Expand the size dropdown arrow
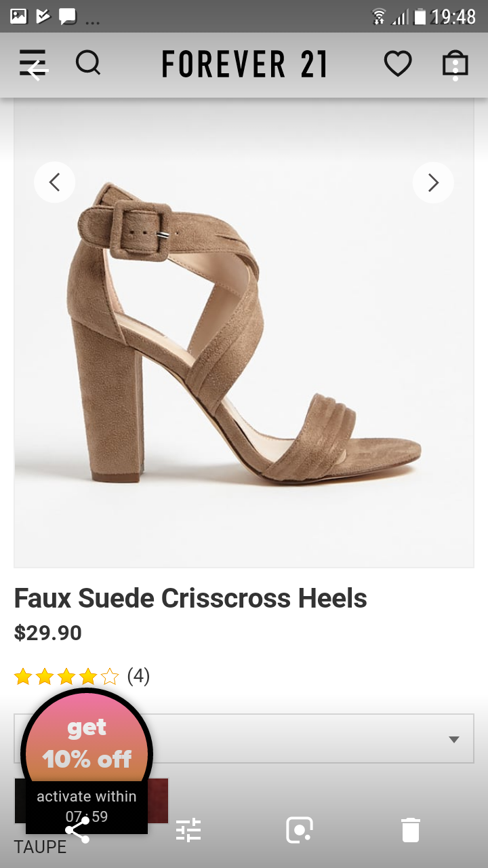 [x=454, y=739]
